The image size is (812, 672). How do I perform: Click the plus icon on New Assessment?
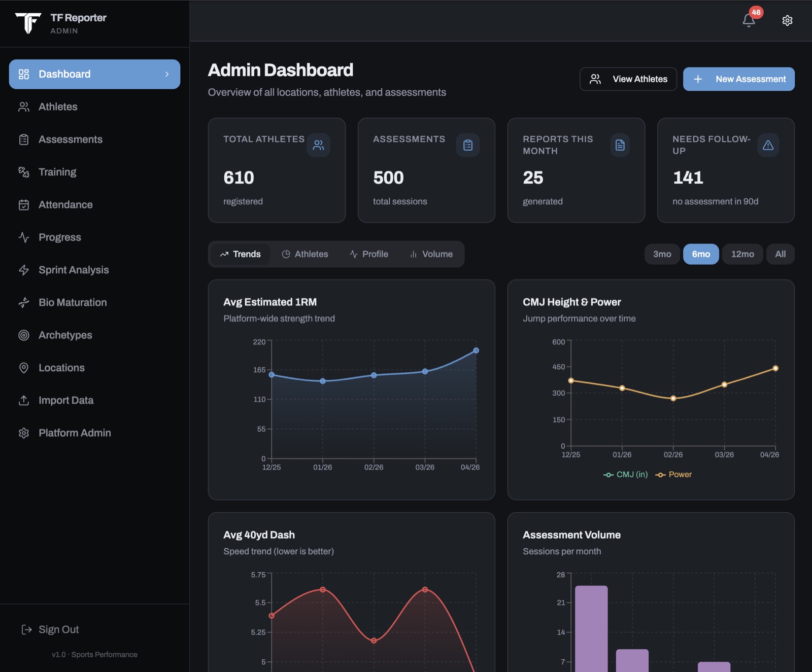coord(698,79)
